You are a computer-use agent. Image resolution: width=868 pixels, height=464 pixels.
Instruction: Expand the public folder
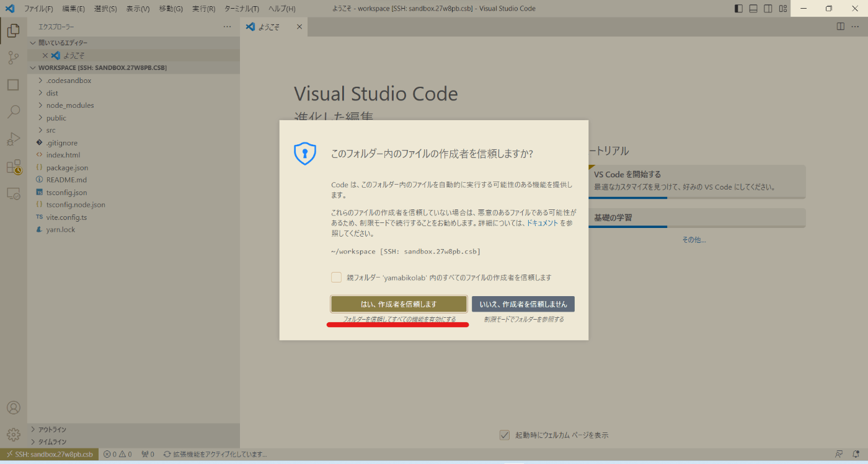click(x=133, y=118)
